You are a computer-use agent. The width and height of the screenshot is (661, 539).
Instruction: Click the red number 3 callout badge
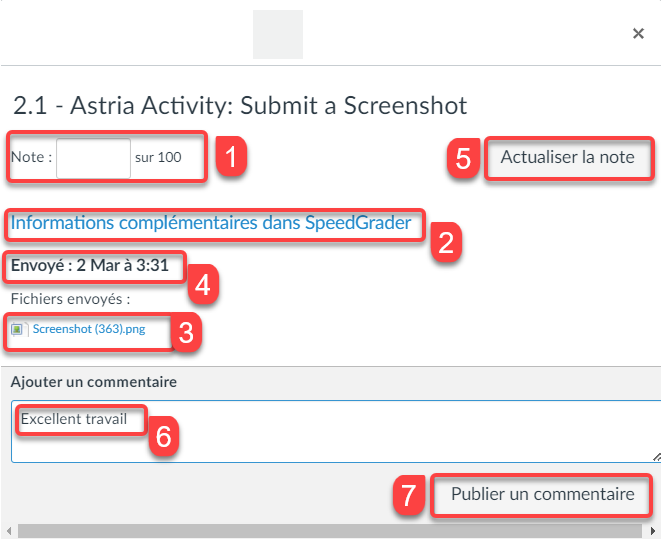tap(186, 333)
